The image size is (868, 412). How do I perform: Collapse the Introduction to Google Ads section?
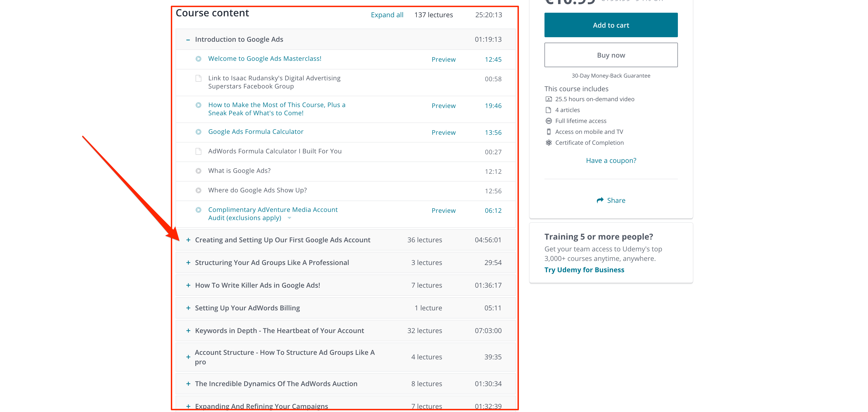point(188,40)
